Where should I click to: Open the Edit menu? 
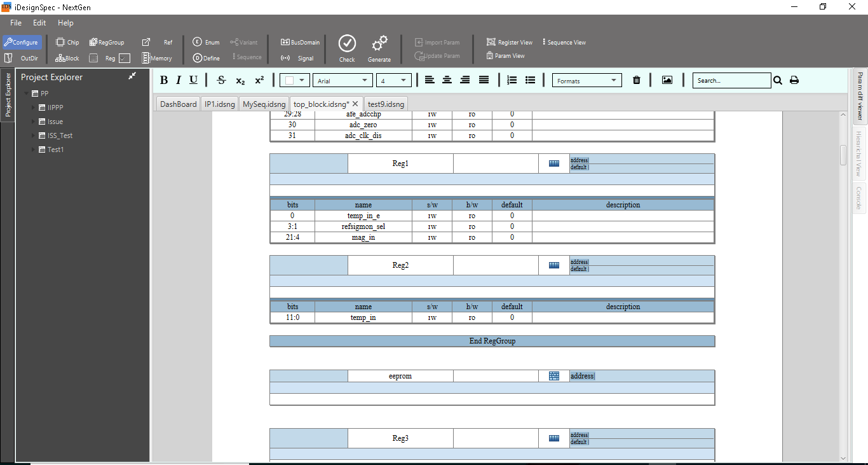tap(39, 23)
